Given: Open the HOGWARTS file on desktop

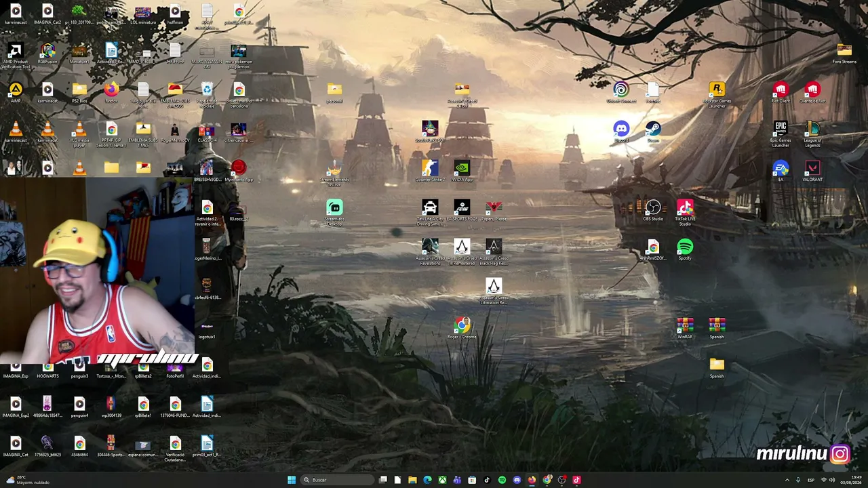Looking at the screenshot, I should (x=47, y=370).
